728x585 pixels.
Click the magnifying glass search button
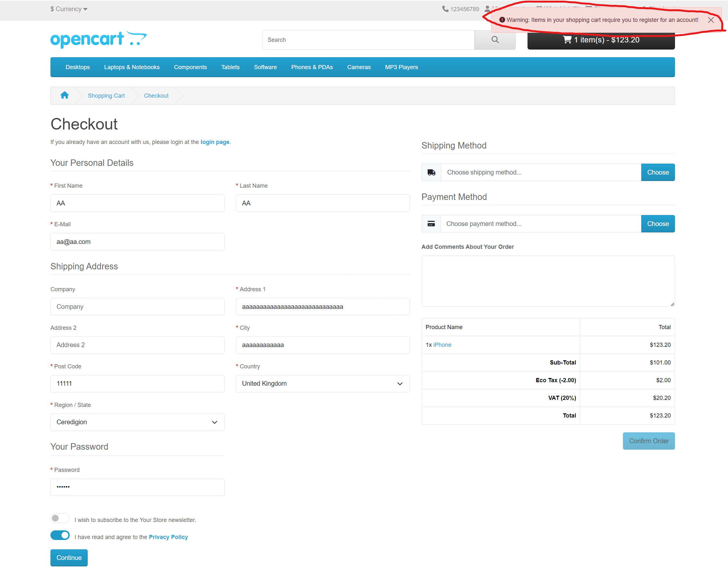coord(495,40)
